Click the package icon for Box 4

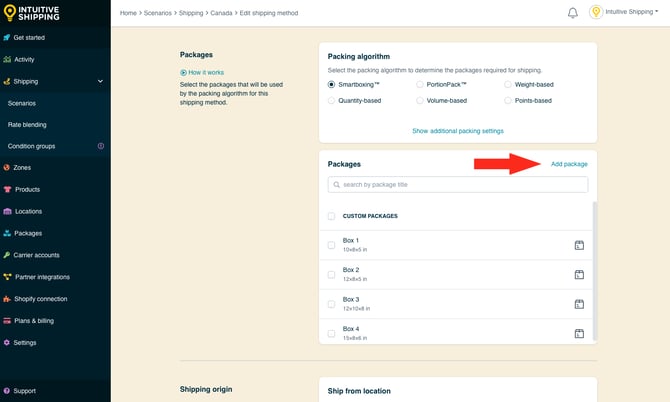579,334
